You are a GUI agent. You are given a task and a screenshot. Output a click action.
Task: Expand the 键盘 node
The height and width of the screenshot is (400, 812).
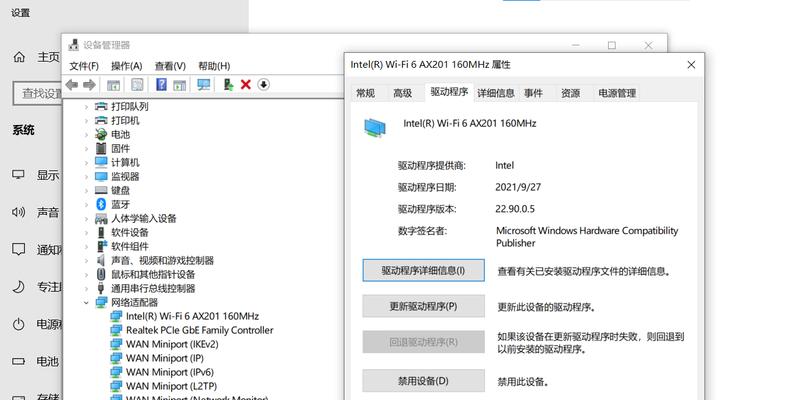pos(86,191)
